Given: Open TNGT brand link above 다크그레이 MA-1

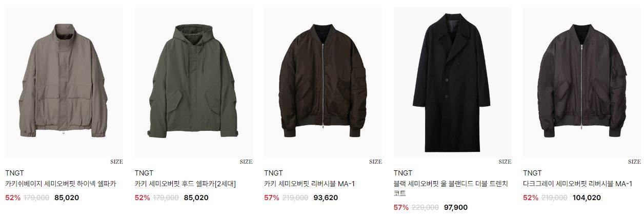Looking at the screenshot, I should point(532,173).
